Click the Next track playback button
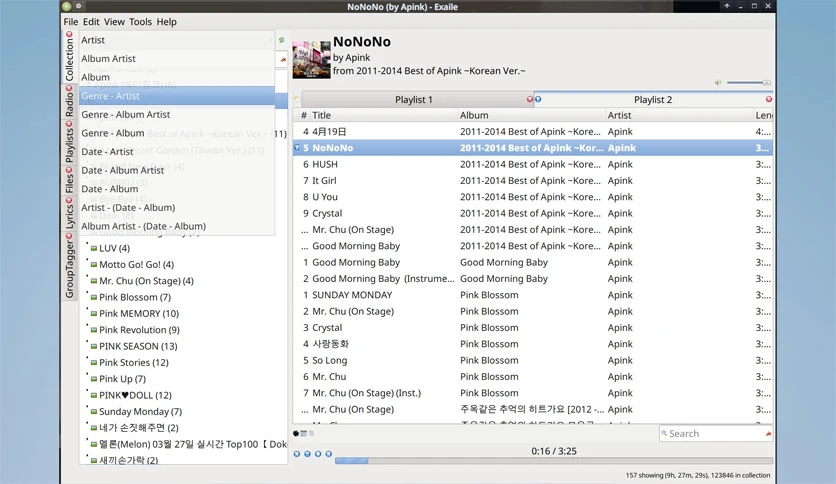 329,454
